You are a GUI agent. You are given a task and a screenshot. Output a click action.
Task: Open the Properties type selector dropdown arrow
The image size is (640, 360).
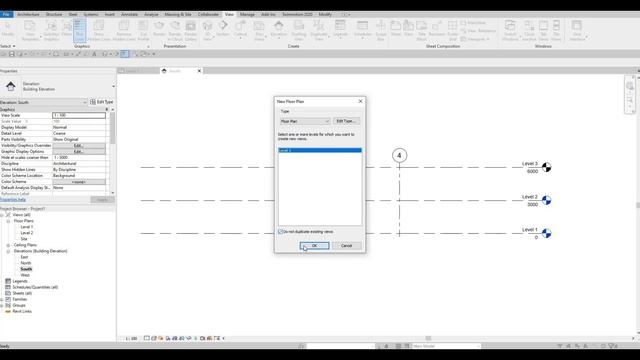[x=113, y=87]
